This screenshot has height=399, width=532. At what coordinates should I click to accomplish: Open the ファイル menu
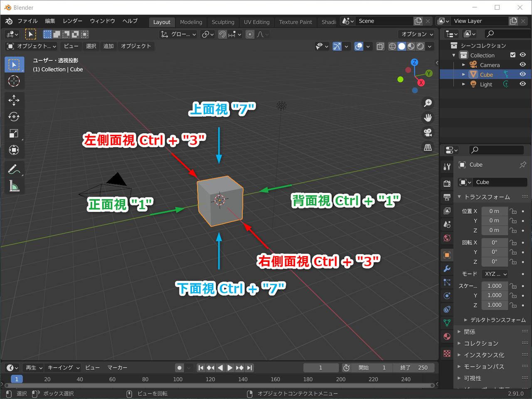tap(27, 21)
